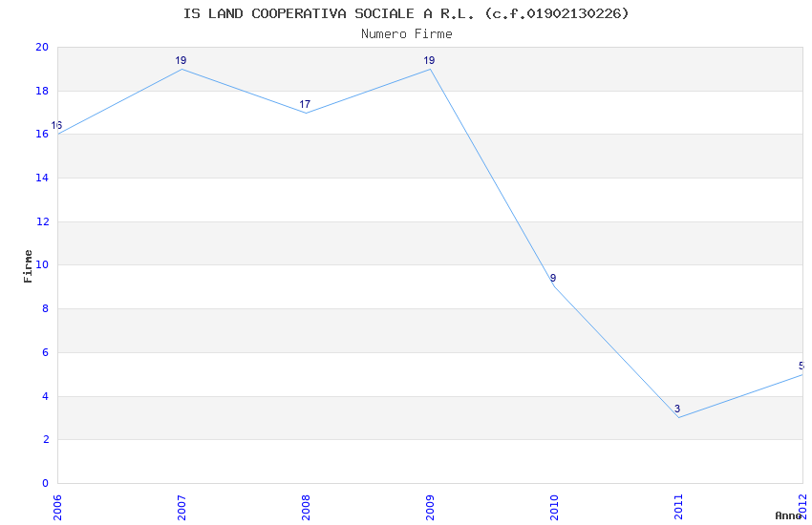Screen dimensions: 812x525
Task: Click the y-axis value 4
Action: coord(46,397)
